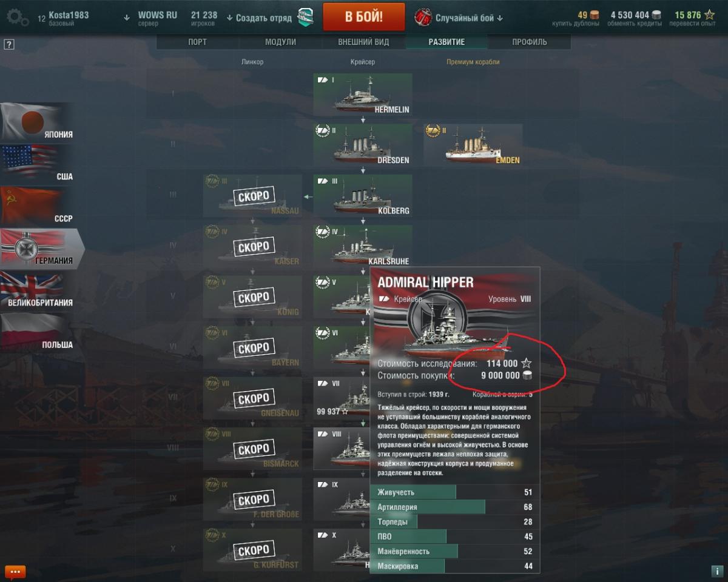Select the Hermelin tier I cruiser
Image resolution: width=728 pixels, height=582 pixels.
[363, 95]
